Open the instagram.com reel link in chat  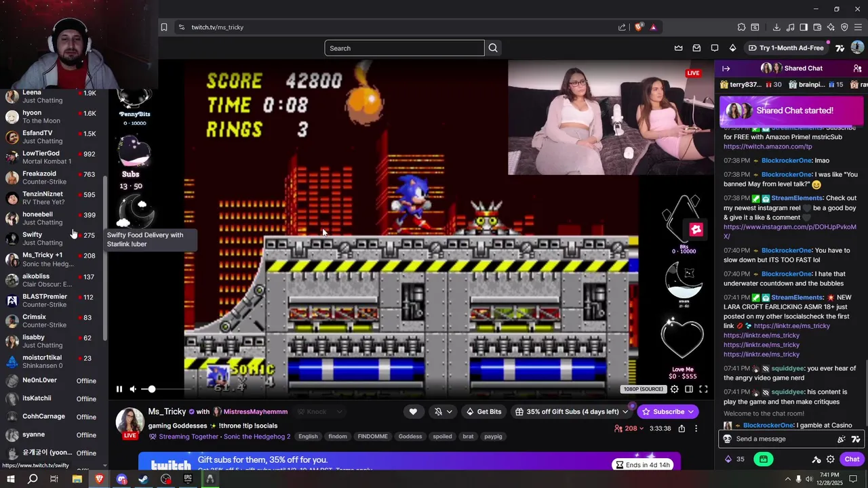coord(789,232)
